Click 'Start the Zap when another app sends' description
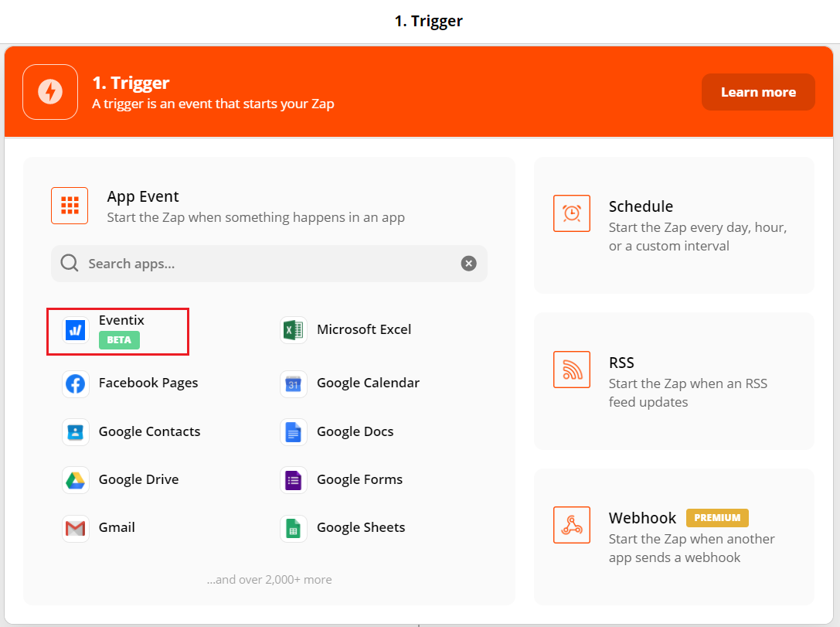 pyautogui.click(x=692, y=548)
